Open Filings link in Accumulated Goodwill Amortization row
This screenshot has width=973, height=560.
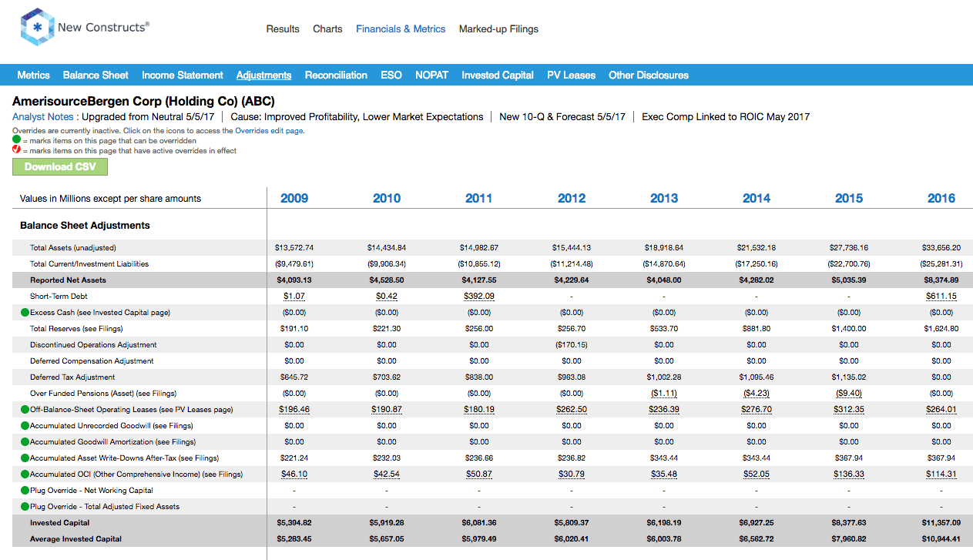(x=183, y=442)
